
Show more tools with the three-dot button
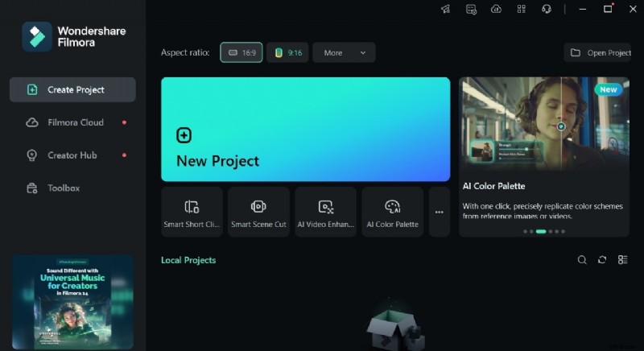point(439,212)
